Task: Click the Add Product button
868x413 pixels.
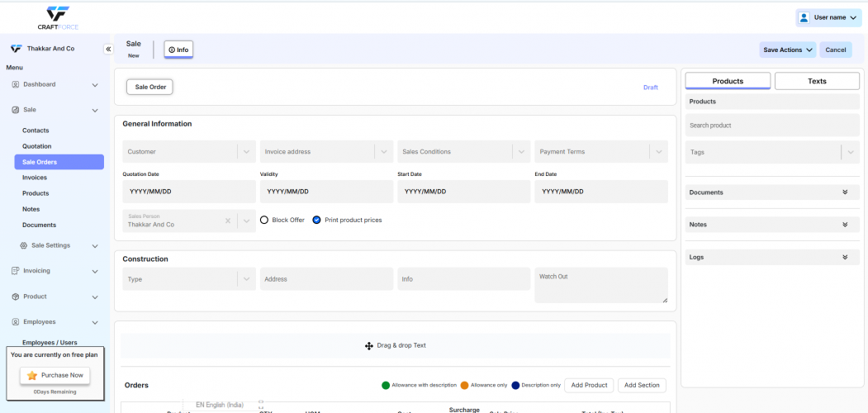Action: [x=589, y=385]
